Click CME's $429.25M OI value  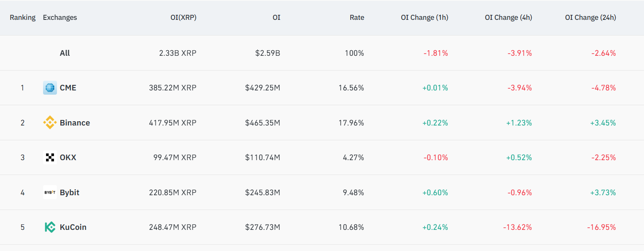pyautogui.click(x=262, y=88)
